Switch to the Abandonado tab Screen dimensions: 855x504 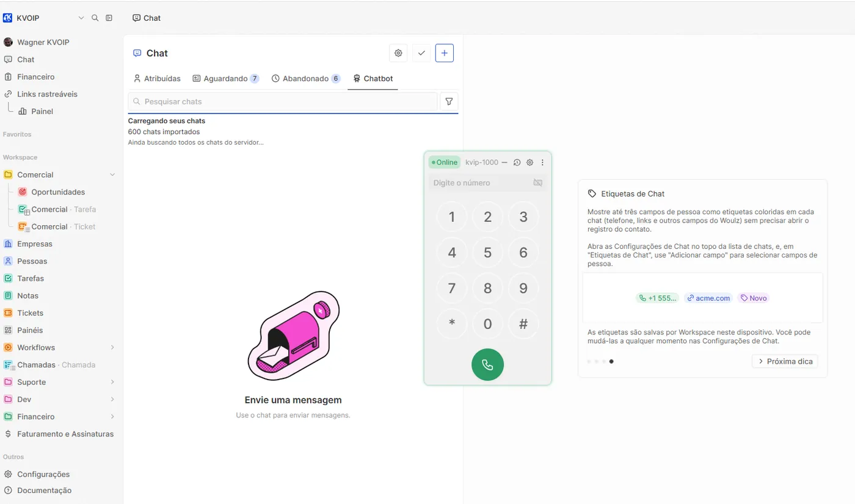tap(306, 79)
